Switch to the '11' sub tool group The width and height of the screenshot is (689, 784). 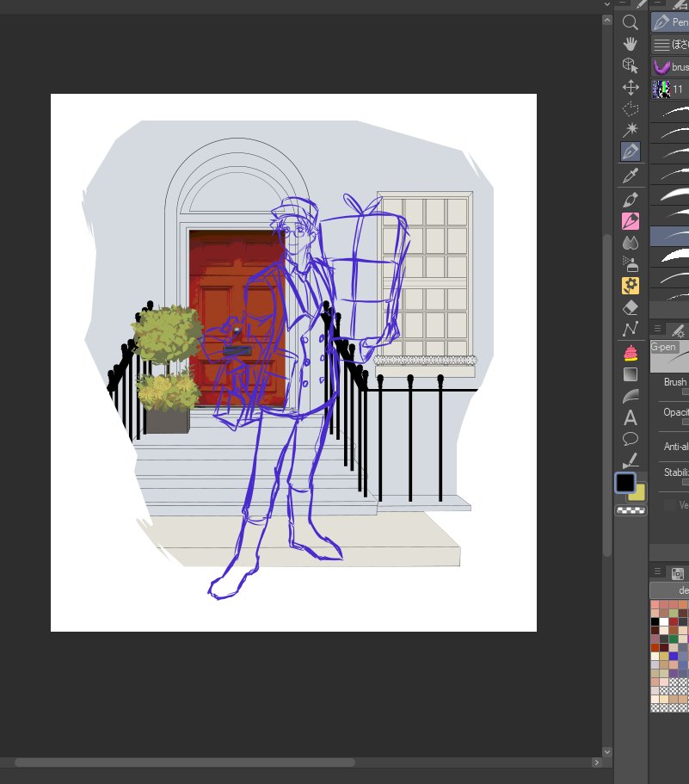coord(670,89)
